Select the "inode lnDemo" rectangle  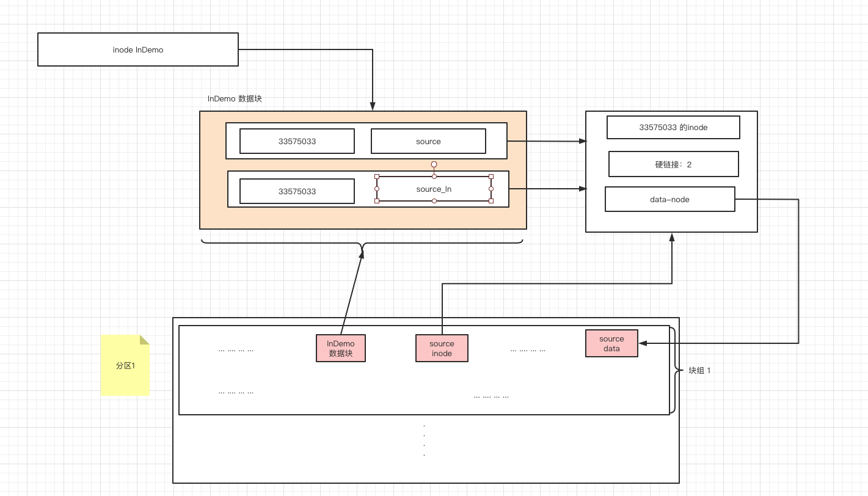coord(138,49)
